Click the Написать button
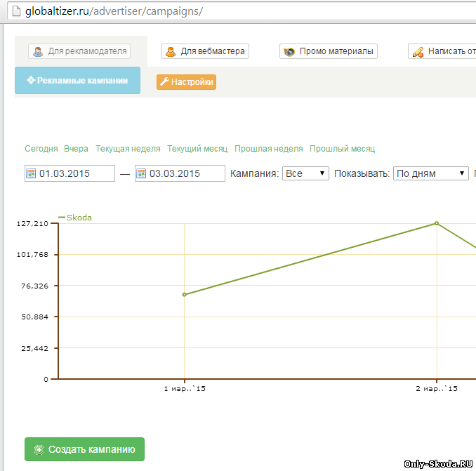Viewport: 476px width, 471px height. click(x=442, y=51)
